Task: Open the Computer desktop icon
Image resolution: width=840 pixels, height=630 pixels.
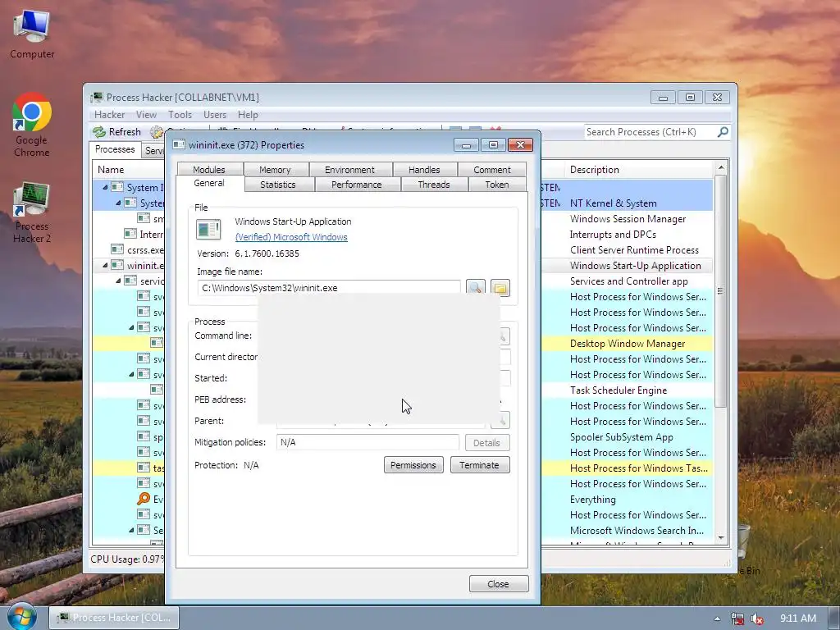Action: pos(32,33)
